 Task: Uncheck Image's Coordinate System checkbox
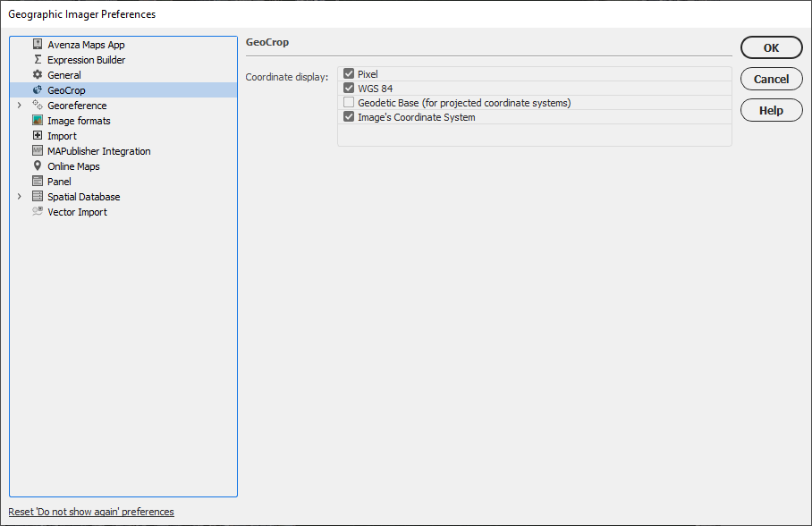coord(349,117)
